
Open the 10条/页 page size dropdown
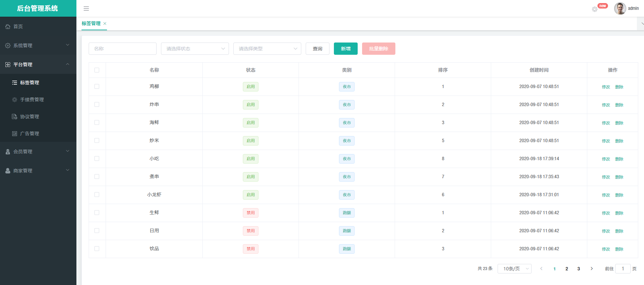[514, 269]
